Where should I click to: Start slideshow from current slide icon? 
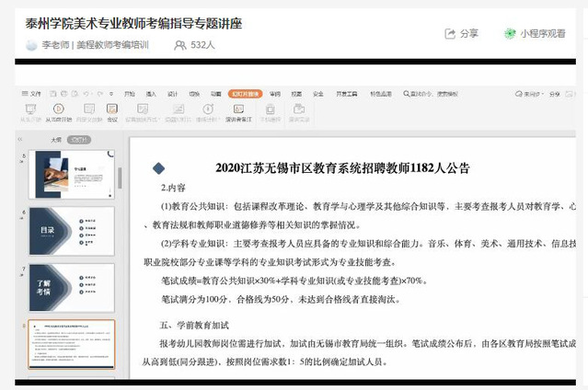(x=60, y=110)
